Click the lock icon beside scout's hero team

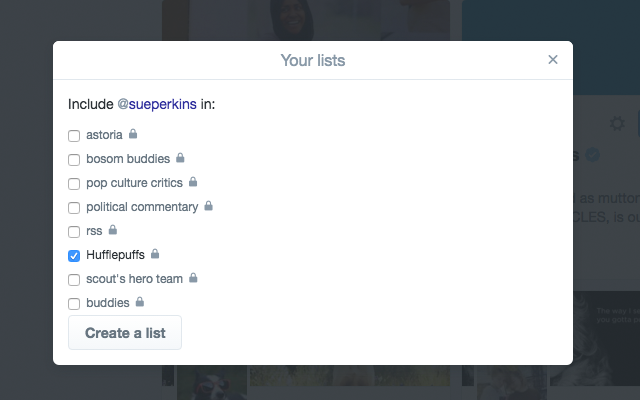(x=193, y=278)
